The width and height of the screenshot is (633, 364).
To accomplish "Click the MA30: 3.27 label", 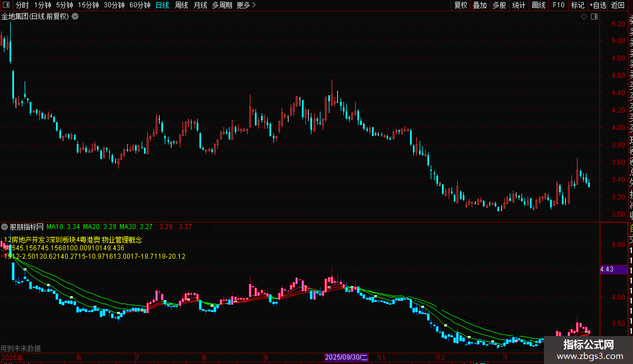I will (x=136, y=227).
